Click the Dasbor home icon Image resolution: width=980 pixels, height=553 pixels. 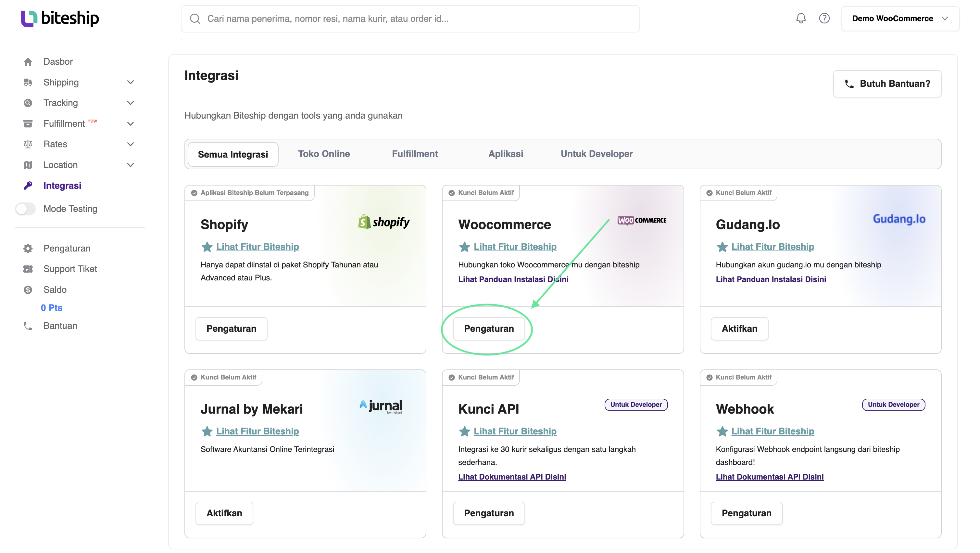(28, 62)
